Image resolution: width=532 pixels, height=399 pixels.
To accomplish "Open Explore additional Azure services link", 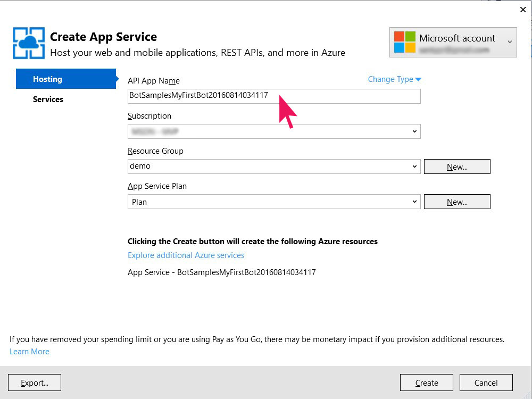I will coord(186,255).
